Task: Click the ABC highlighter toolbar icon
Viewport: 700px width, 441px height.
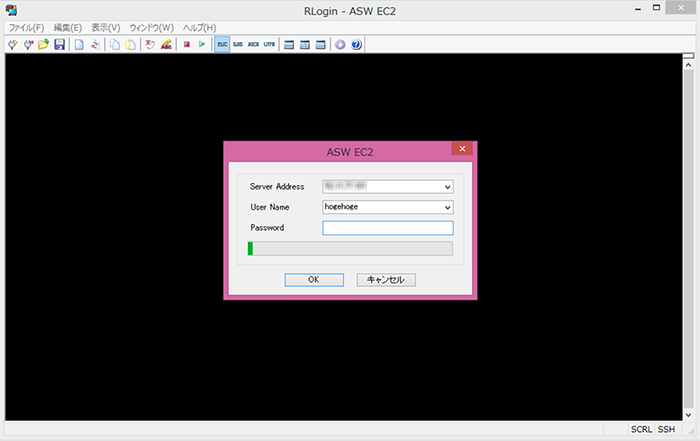Action: coord(166,45)
